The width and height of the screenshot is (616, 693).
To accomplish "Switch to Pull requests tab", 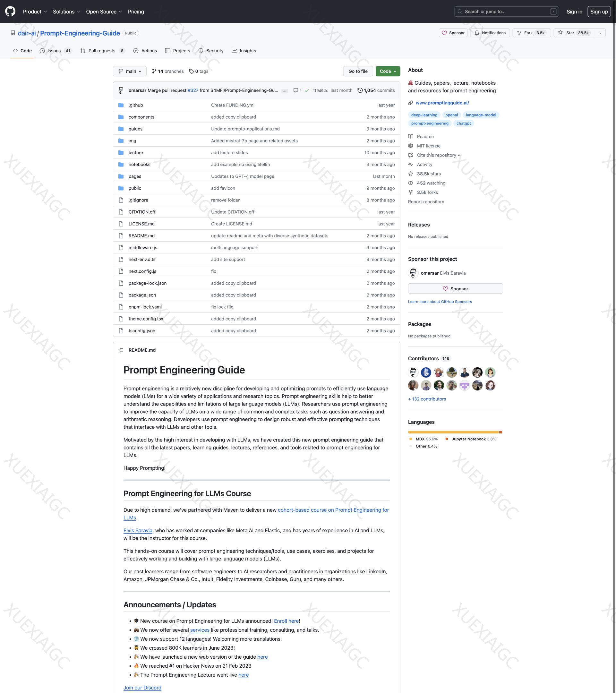I will coord(102,51).
